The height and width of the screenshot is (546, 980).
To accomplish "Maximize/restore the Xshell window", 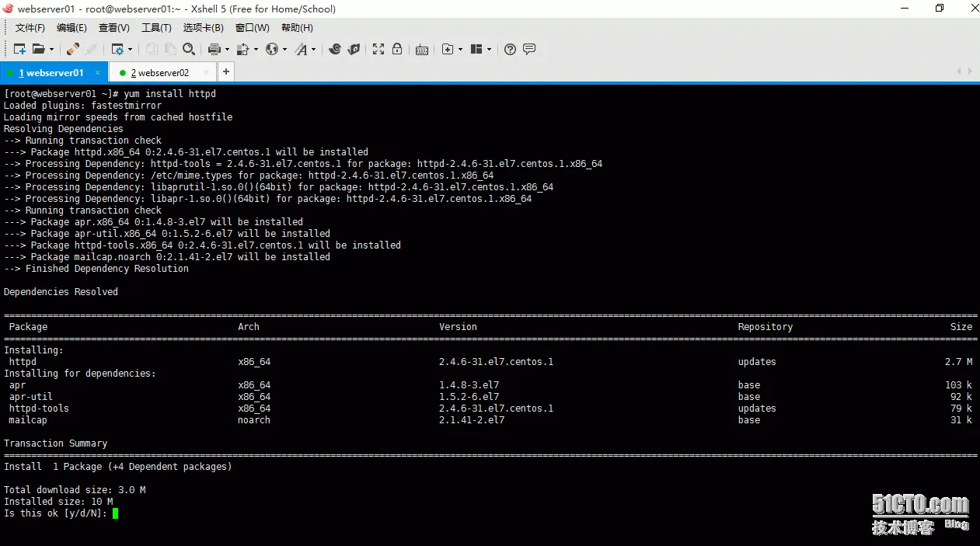I will click(940, 9).
